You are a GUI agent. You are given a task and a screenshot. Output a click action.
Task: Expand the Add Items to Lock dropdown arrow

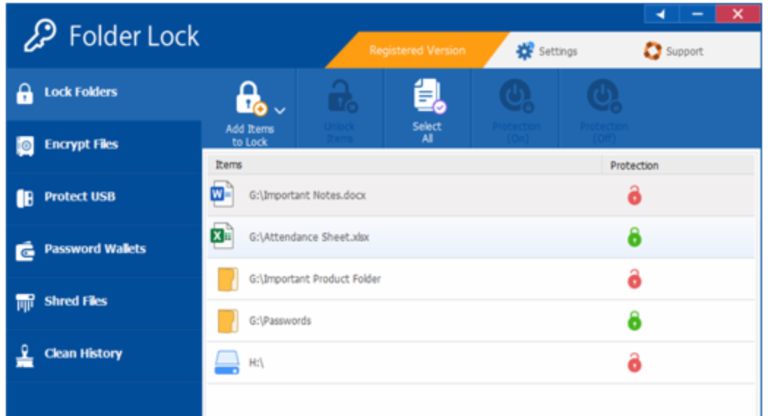280,111
